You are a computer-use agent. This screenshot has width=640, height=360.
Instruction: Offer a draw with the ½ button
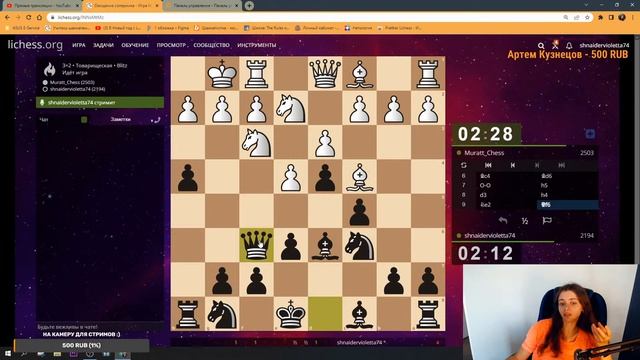pos(525,221)
